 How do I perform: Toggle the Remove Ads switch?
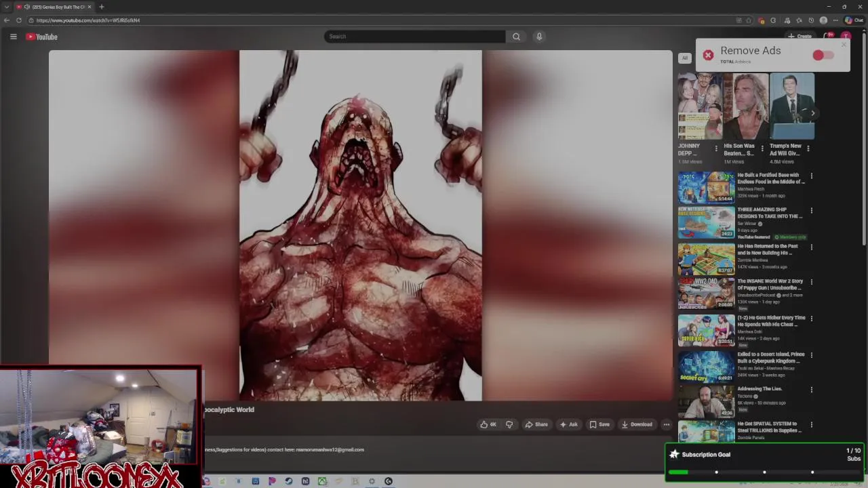(x=823, y=55)
